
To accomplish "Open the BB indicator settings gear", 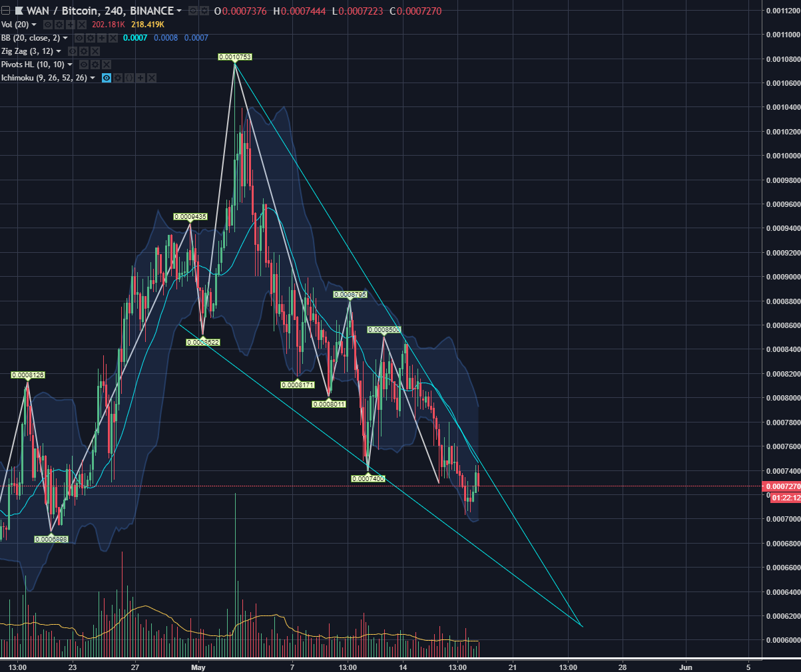I will tap(91, 38).
